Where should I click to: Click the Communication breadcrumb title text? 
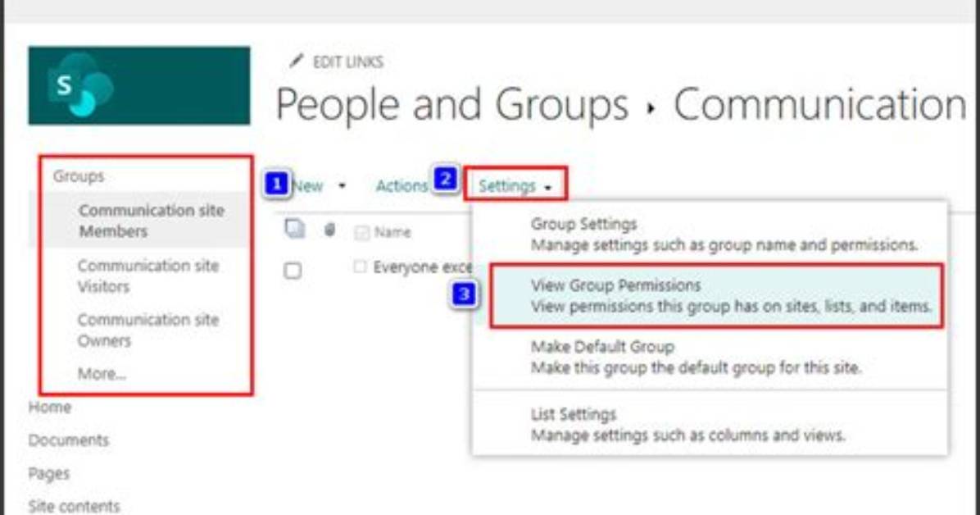[x=820, y=104]
